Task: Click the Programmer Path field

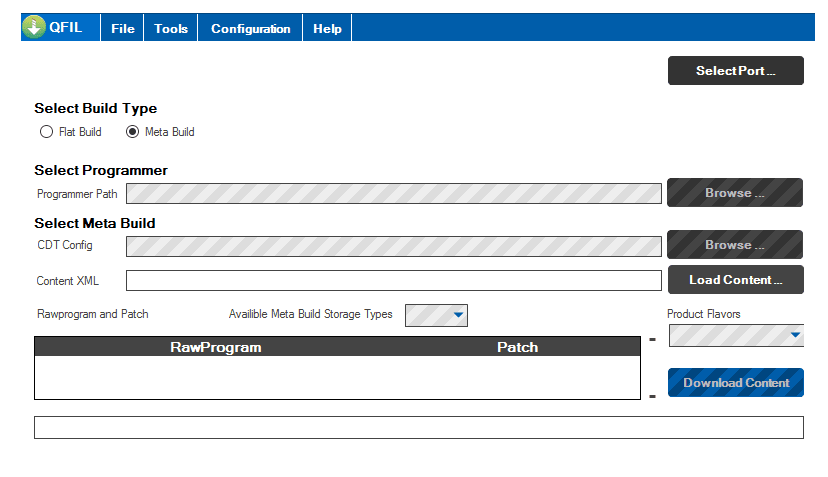Action: tap(393, 193)
